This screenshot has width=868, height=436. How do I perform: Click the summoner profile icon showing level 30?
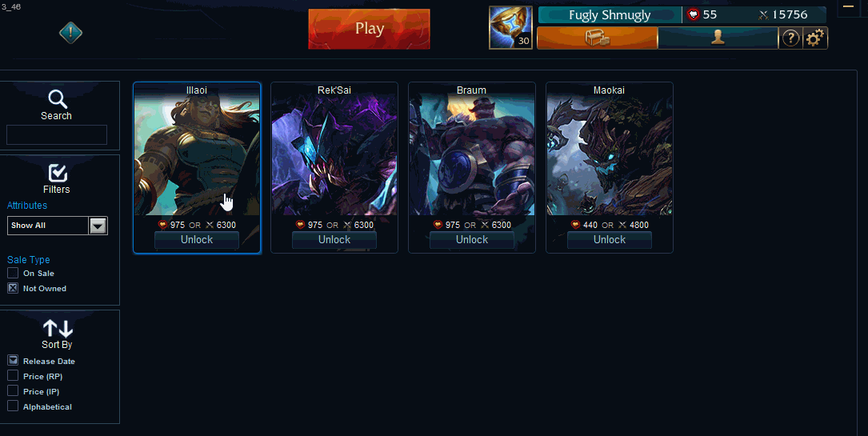[x=510, y=28]
